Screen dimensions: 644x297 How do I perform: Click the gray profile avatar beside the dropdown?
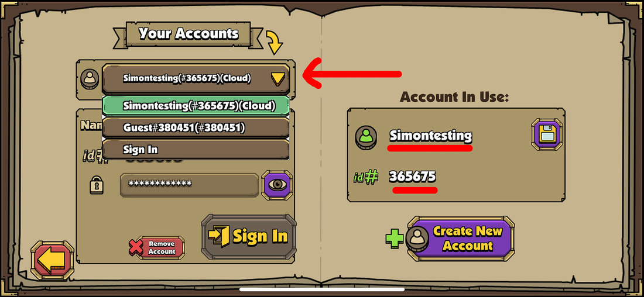pyautogui.click(x=90, y=79)
